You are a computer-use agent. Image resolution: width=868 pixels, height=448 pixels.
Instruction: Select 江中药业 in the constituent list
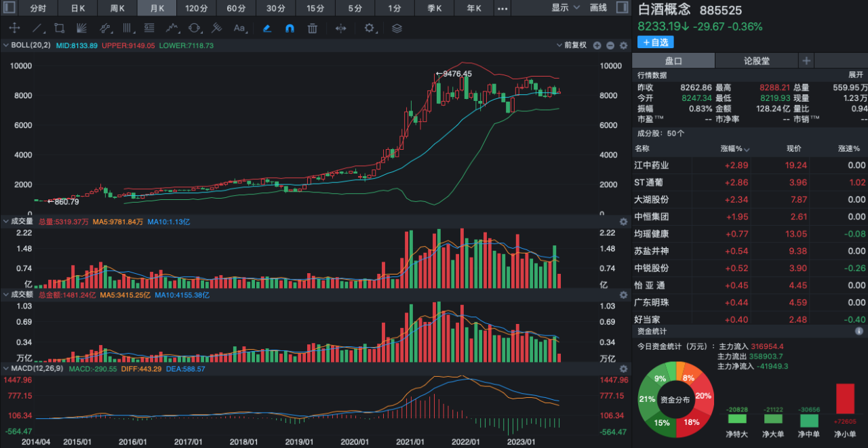point(652,165)
